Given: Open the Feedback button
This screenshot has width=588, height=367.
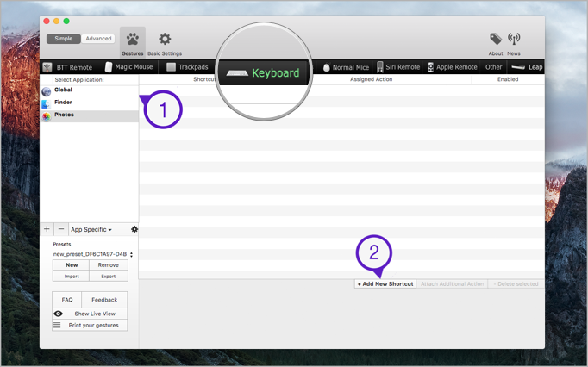Looking at the screenshot, I should pyautogui.click(x=104, y=300).
